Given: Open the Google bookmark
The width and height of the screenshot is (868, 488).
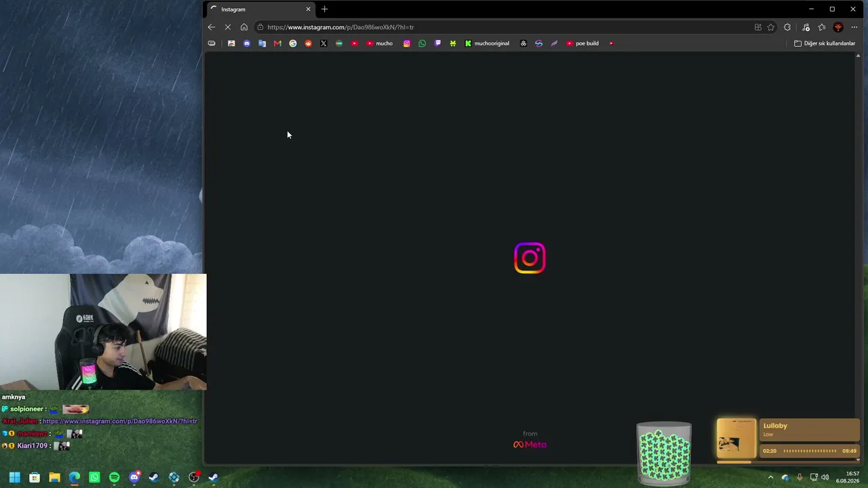Looking at the screenshot, I should tap(293, 43).
